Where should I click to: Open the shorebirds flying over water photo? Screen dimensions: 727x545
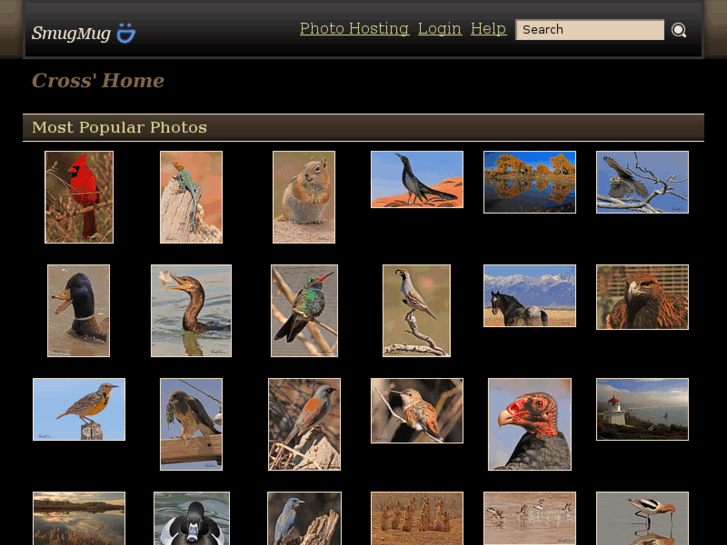(x=529, y=519)
